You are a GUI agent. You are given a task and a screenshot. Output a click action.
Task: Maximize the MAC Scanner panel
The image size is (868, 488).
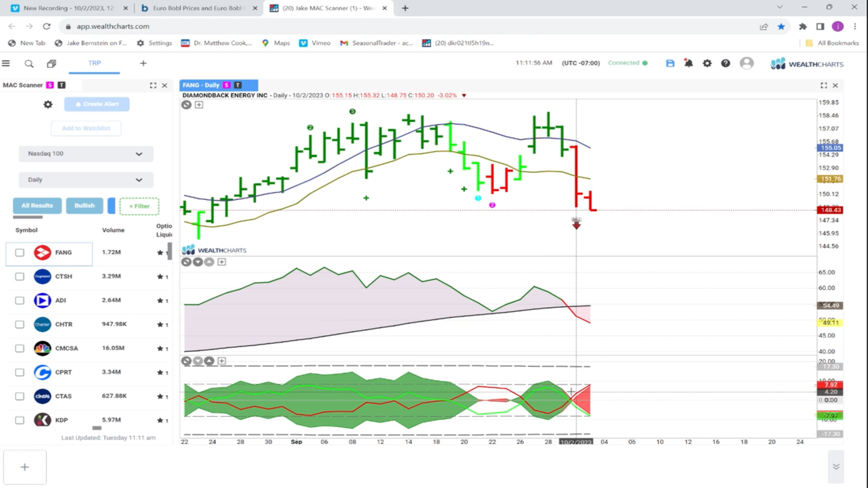[x=153, y=85]
